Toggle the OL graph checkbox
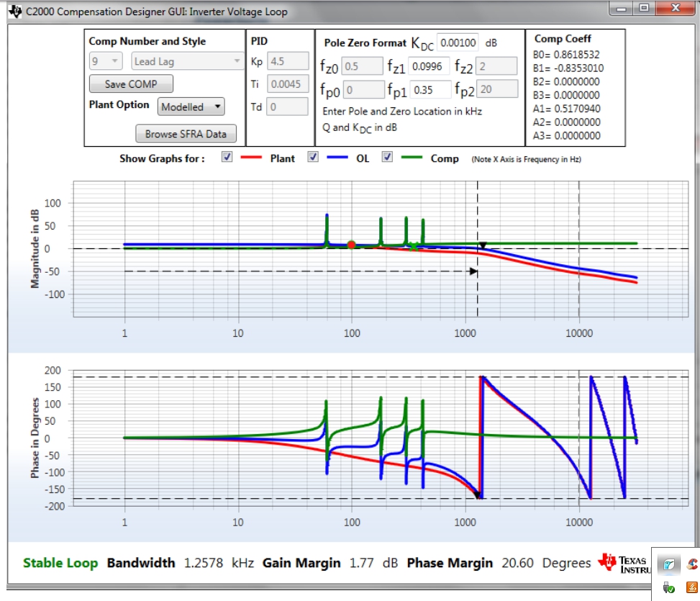The image size is (700, 601). 313,158
